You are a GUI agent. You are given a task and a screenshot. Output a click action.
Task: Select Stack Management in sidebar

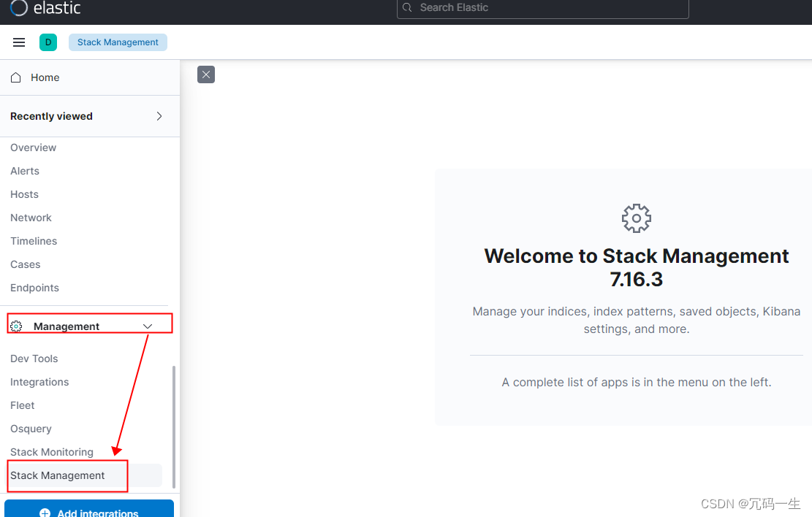click(58, 475)
